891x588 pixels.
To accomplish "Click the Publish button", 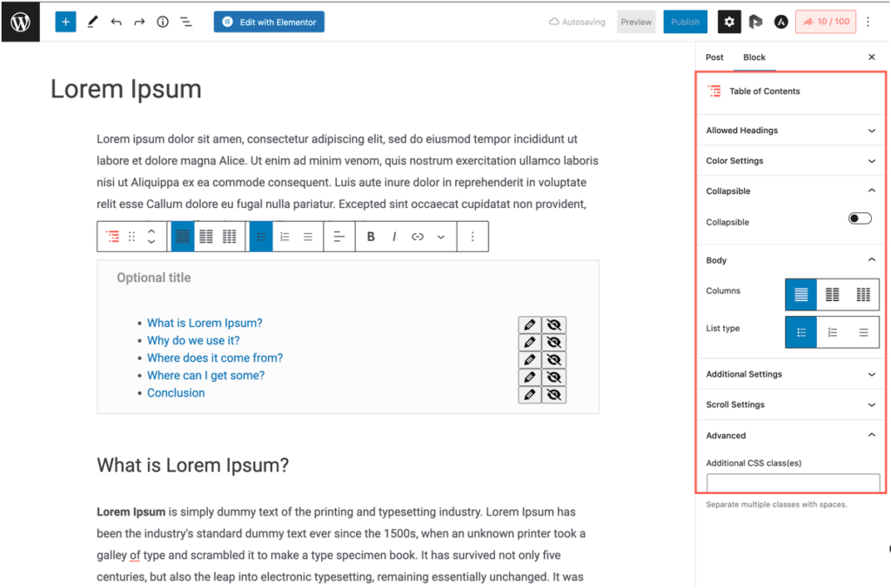I will pyautogui.click(x=685, y=21).
